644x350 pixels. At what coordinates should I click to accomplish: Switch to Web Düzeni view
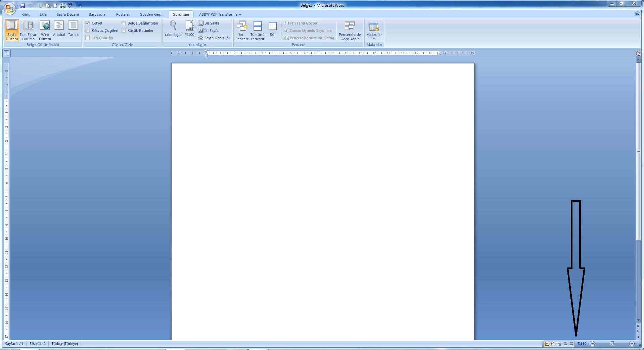45,31
